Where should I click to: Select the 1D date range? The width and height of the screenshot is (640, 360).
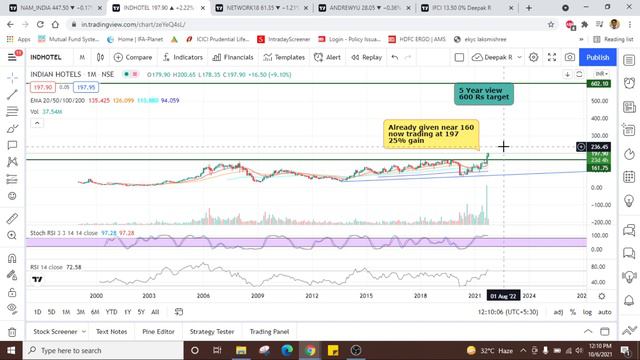pos(38,312)
